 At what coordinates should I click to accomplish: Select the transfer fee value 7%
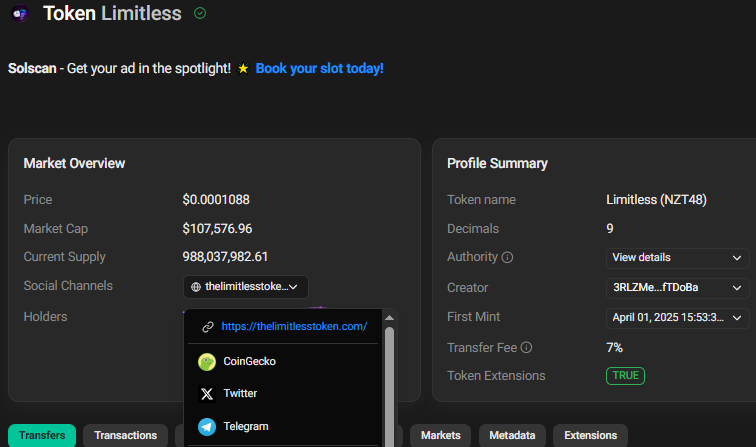coord(615,348)
